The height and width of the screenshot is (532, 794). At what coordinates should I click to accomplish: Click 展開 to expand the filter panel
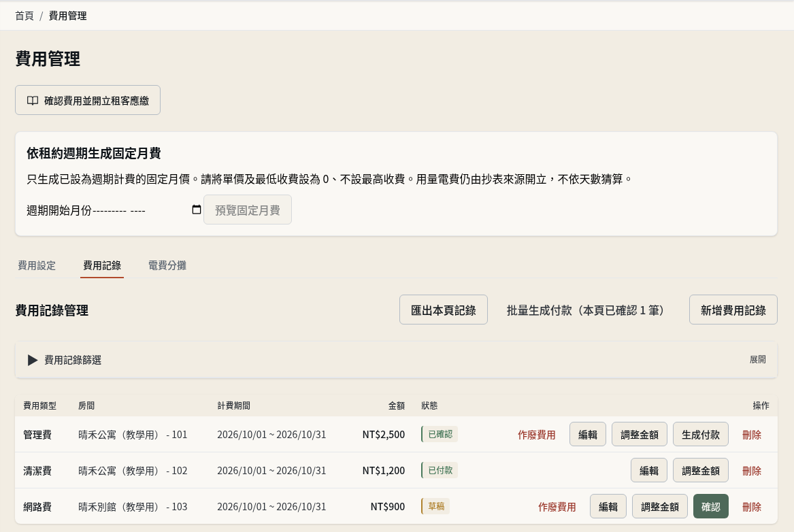click(757, 359)
